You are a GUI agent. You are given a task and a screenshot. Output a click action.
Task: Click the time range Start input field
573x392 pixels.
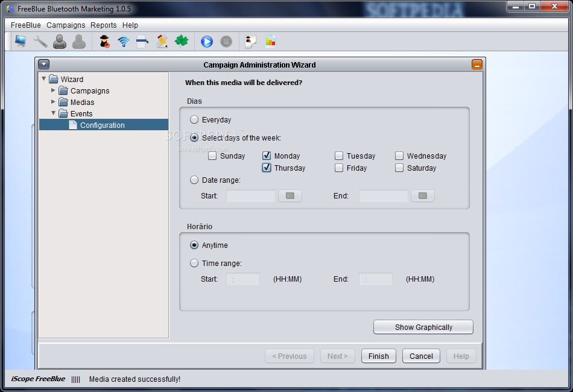243,279
